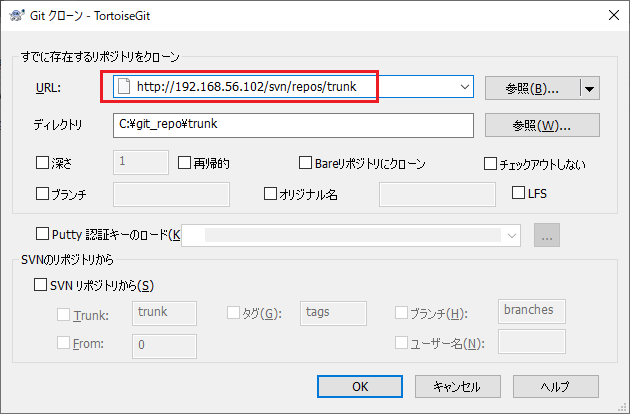Toggle the ユーザー名(N): checkbox
630x414 pixels.
401,343
